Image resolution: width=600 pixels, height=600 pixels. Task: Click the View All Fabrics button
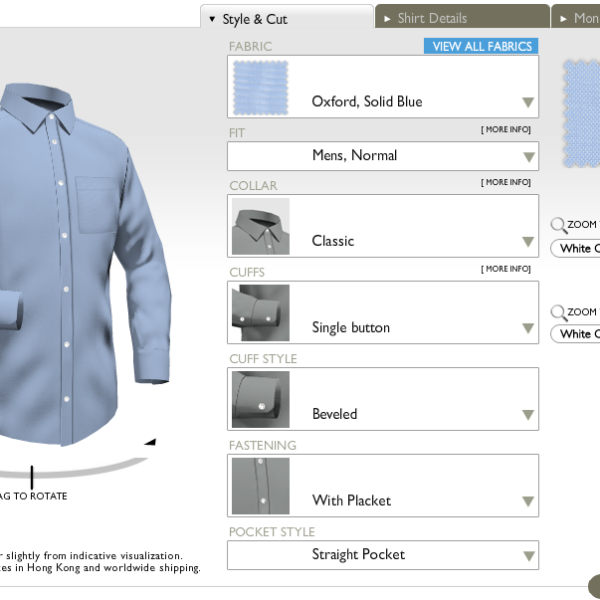[481, 46]
